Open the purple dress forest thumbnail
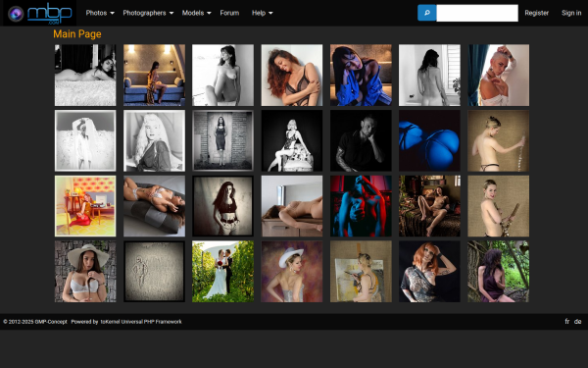 coord(499,272)
